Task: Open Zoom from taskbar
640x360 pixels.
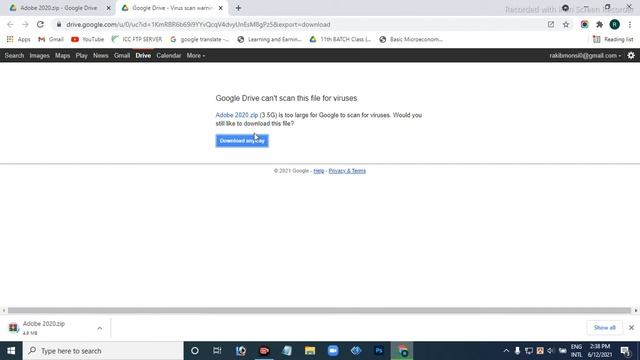Action: pos(333,351)
